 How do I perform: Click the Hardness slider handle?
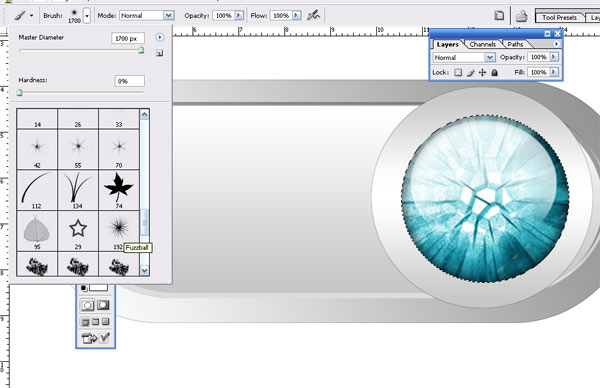(x=20, y=93)
